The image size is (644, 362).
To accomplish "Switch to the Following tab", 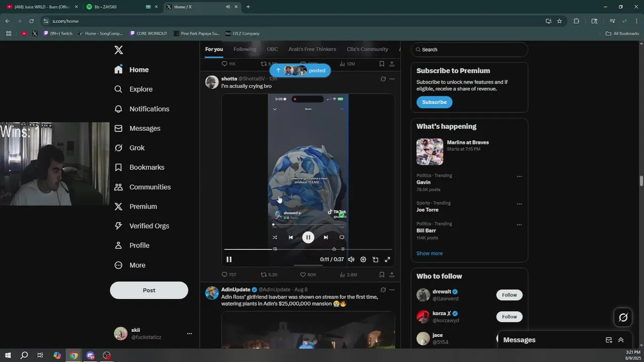I will click(245, 49).
